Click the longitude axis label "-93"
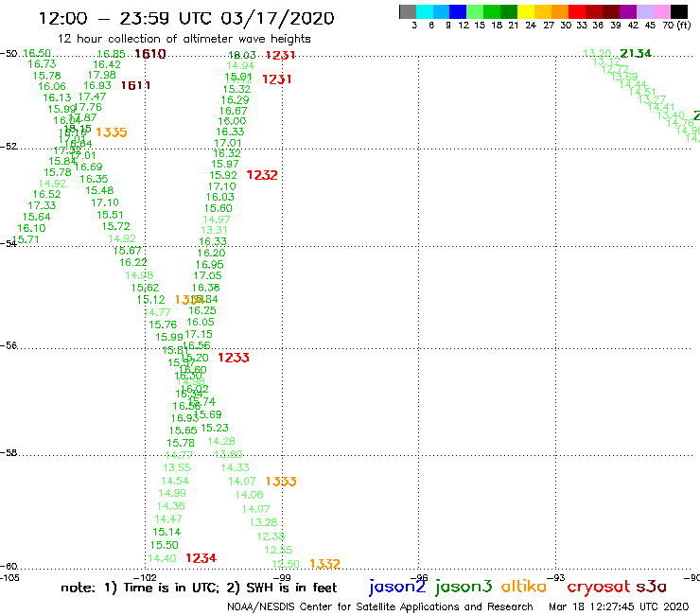700x615 pixels. (556, 577)
